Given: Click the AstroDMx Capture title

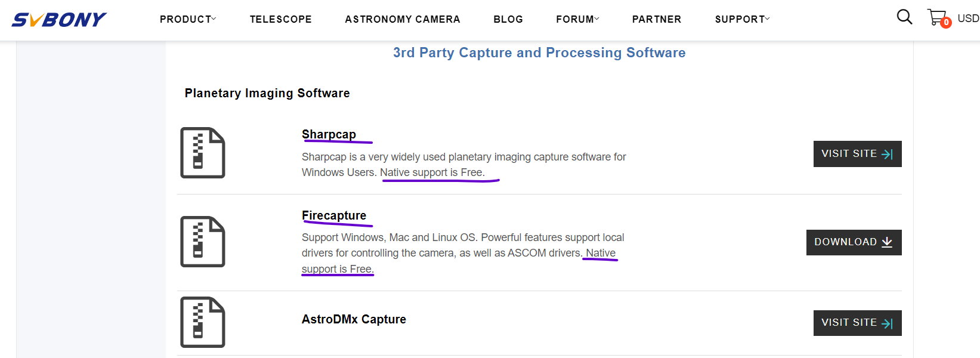Looking at the screenshot, I should [354, 319].
